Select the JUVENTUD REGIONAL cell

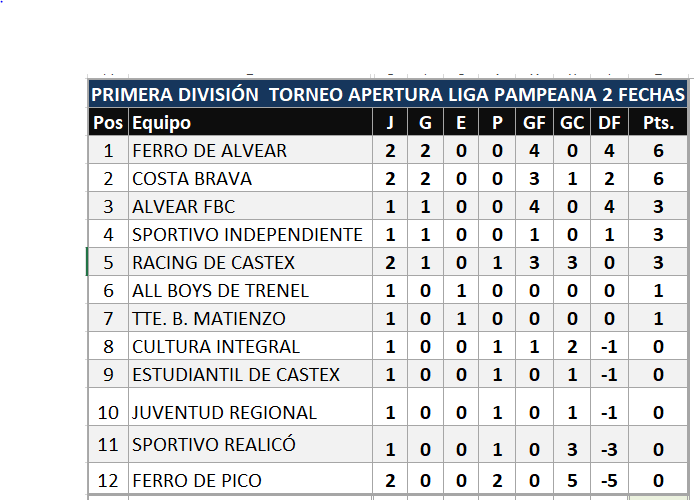[224, 412]
